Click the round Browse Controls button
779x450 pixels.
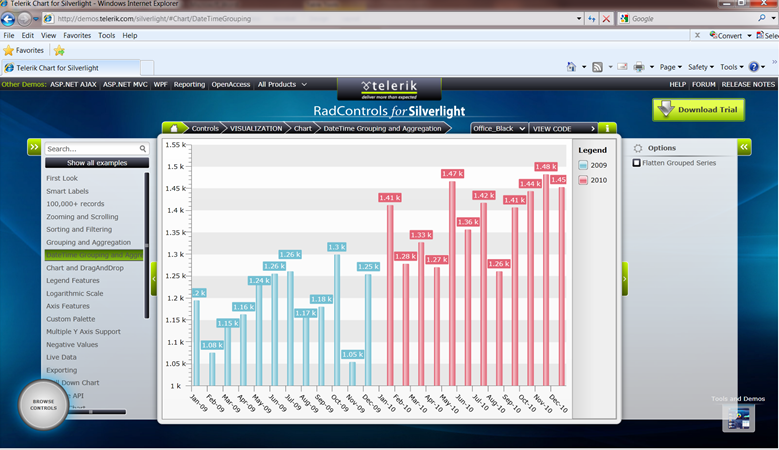pos(43,404)
